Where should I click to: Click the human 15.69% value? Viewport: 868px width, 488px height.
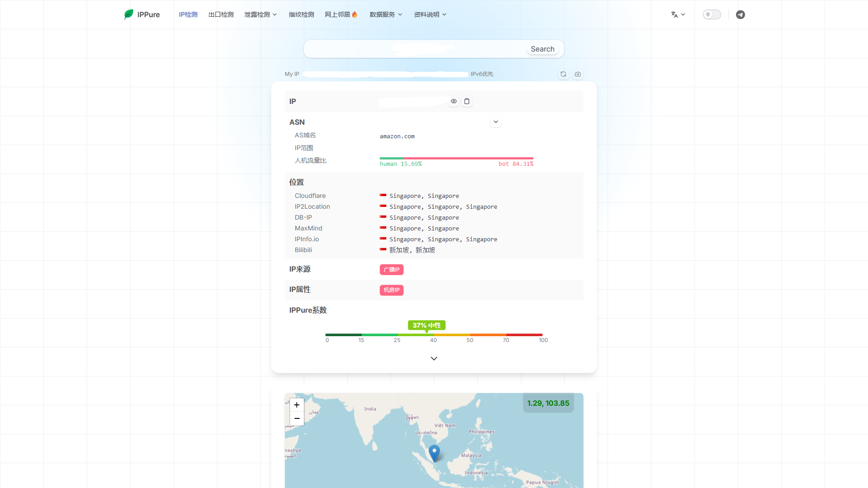401,164
